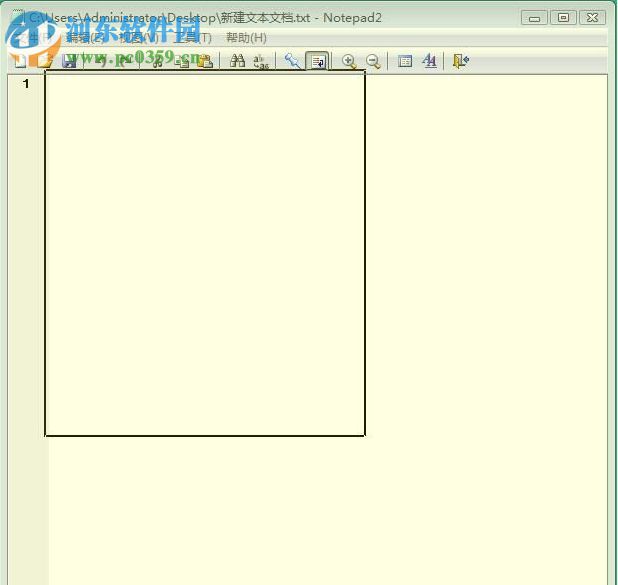Open the 编辑(E) menu
The width and height of the screenshot is (618, 585).
coord(84,38)
